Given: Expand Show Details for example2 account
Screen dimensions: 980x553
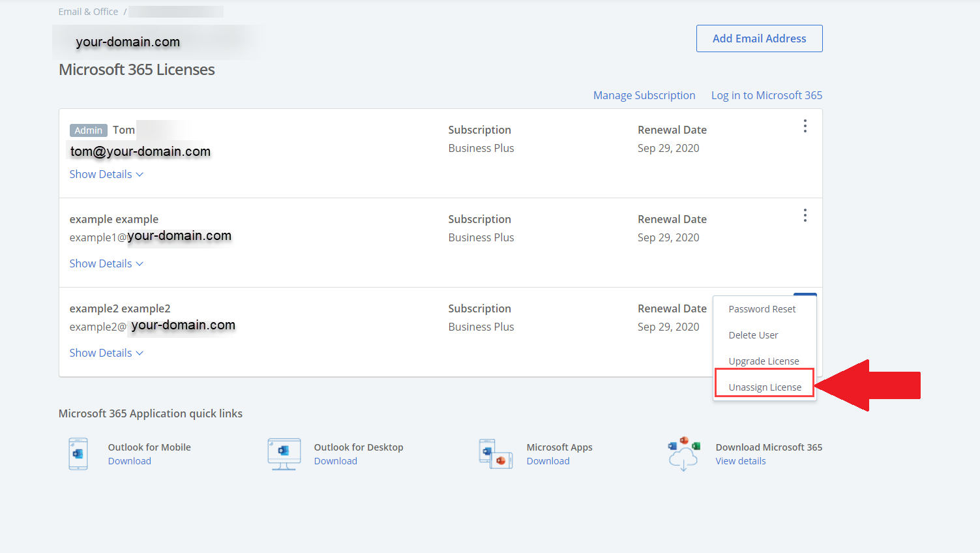Looking at the screenshot, I should (106, 353).
